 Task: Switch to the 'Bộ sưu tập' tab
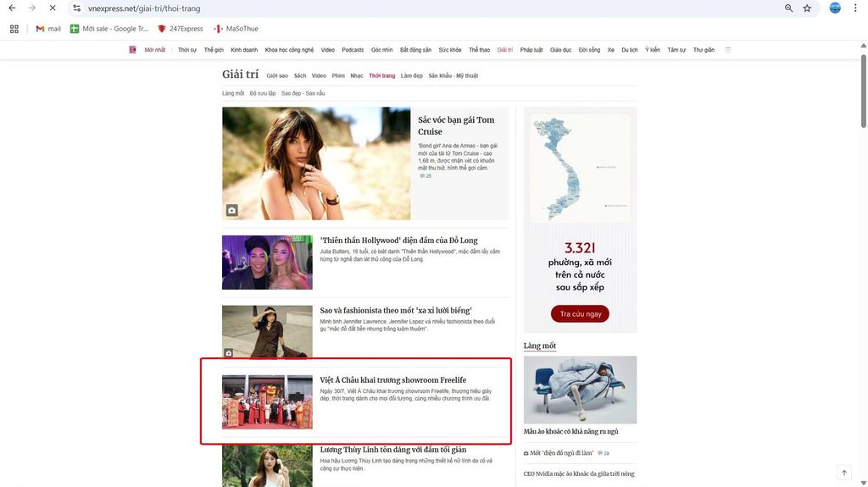[263, 93]
